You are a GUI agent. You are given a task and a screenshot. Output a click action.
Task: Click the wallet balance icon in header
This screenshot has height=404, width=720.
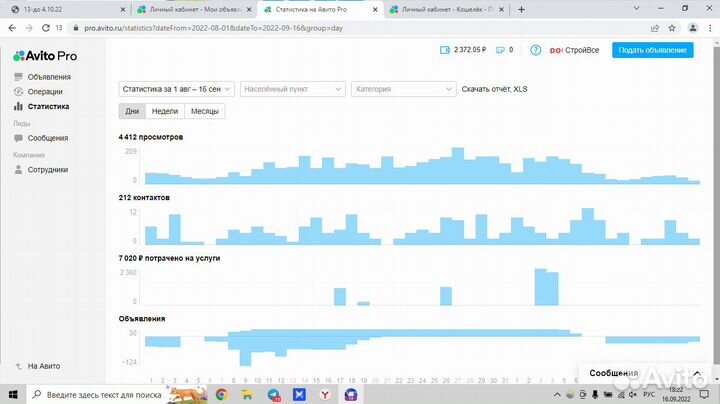click(445, 50)
